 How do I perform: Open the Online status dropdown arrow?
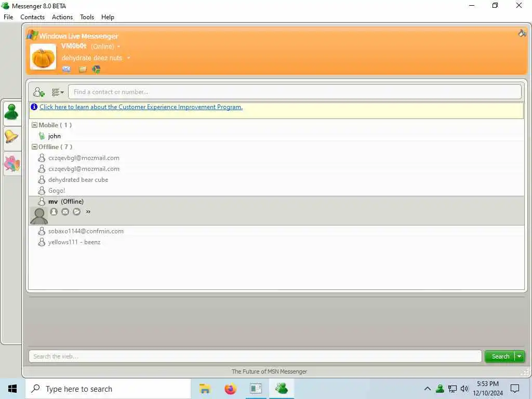click(x=119, y=46)
